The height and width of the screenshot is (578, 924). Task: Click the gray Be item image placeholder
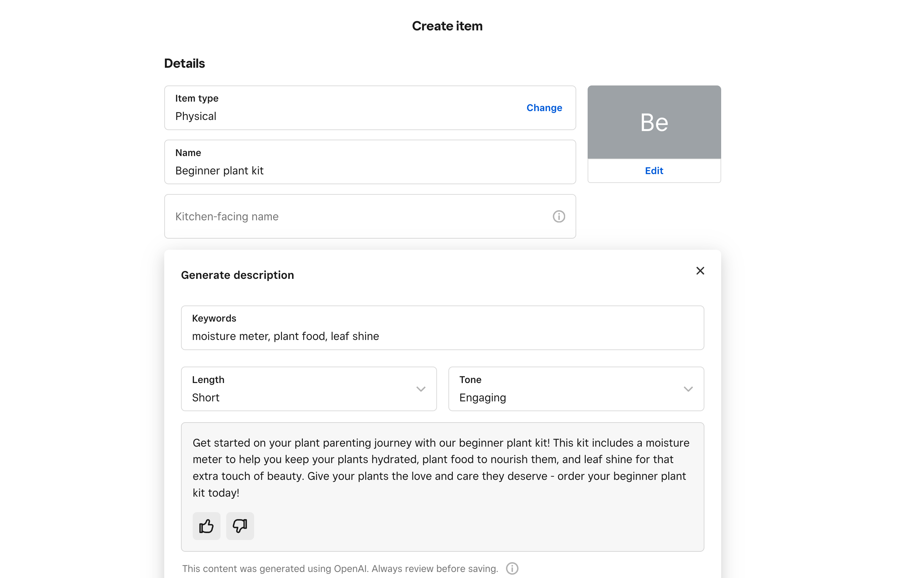click(654, 122)
